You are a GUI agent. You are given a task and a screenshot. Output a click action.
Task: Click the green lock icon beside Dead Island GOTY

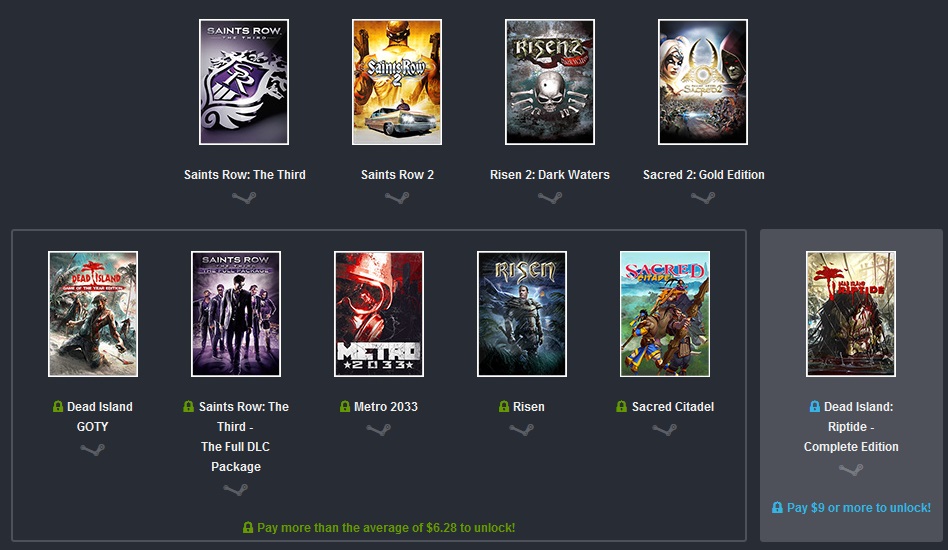point(58,407)
